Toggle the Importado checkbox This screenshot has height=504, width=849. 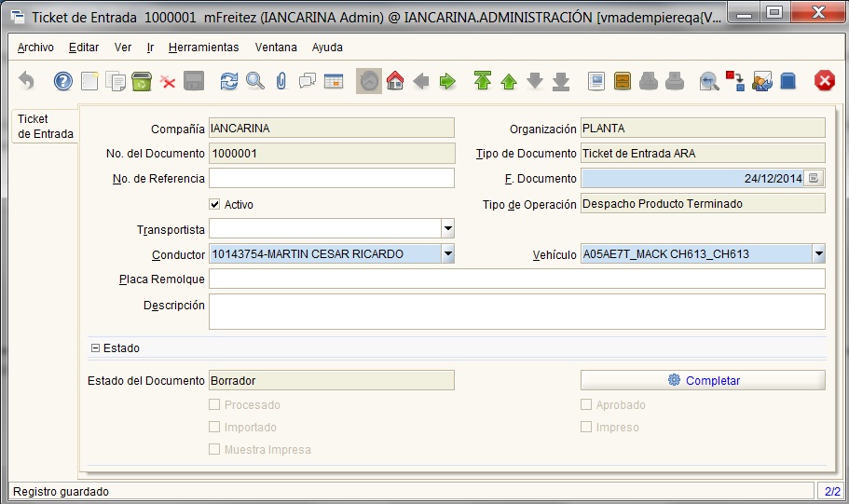point(214,427)
